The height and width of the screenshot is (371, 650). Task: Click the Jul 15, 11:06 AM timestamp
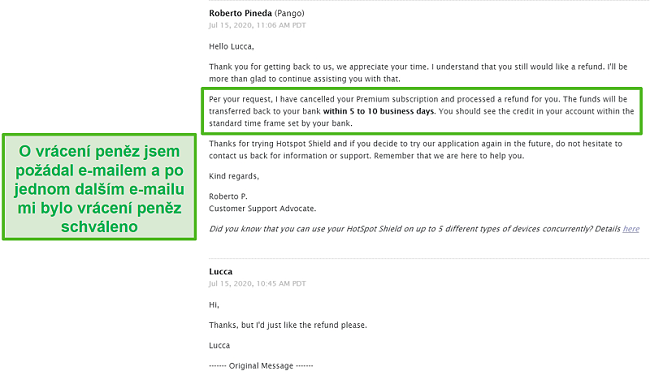pos(257,25)
